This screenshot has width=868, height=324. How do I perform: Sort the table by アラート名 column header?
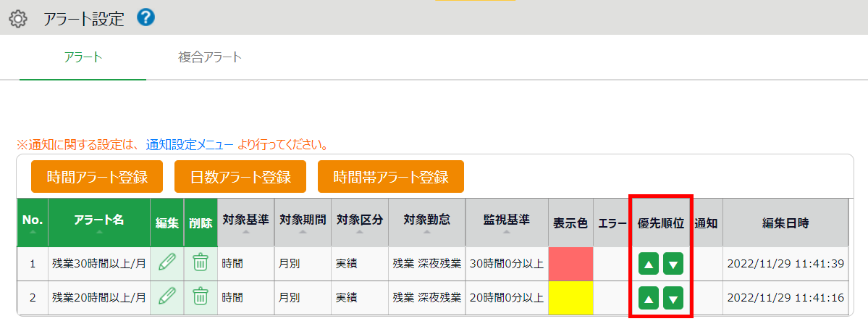pos(98,223)
